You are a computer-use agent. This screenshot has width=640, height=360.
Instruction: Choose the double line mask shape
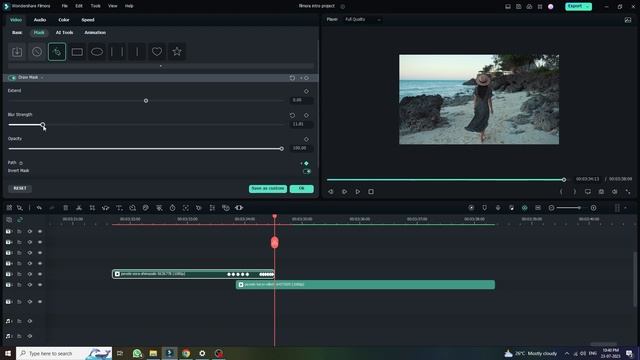(x=117, y=52)
